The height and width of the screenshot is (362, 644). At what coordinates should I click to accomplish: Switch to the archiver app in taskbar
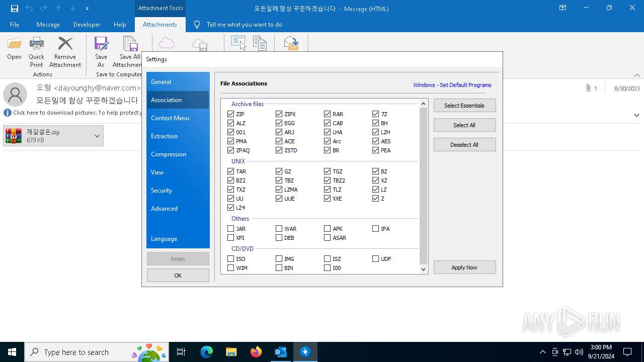click(305, 352)
